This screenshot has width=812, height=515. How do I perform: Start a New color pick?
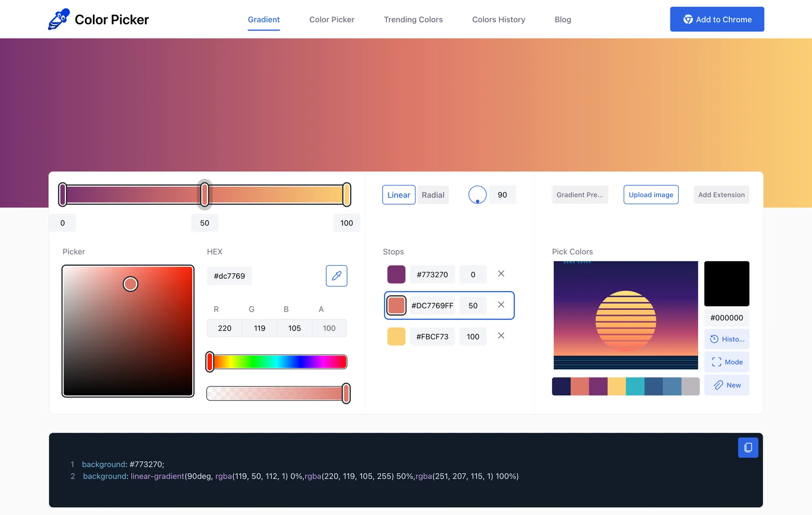[727, 385]
